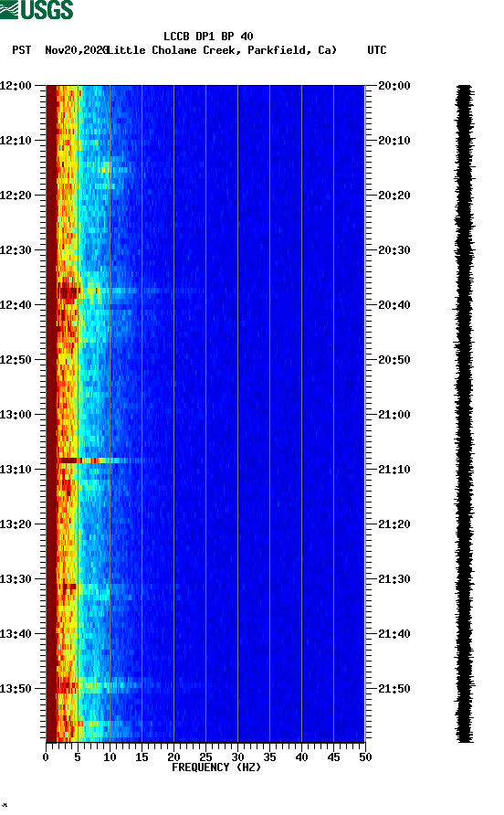The width and height of the screenshot is (504, 815).
Task: Click the 12:30 PST time label
Action: click(x=16, y=250)
